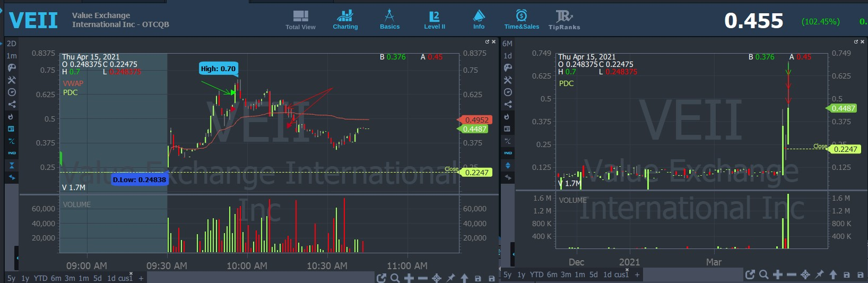Open the 1d interval selector in the right chart
Screen dimensions: 868x283
pyautogui.click(x=508, y=56)
